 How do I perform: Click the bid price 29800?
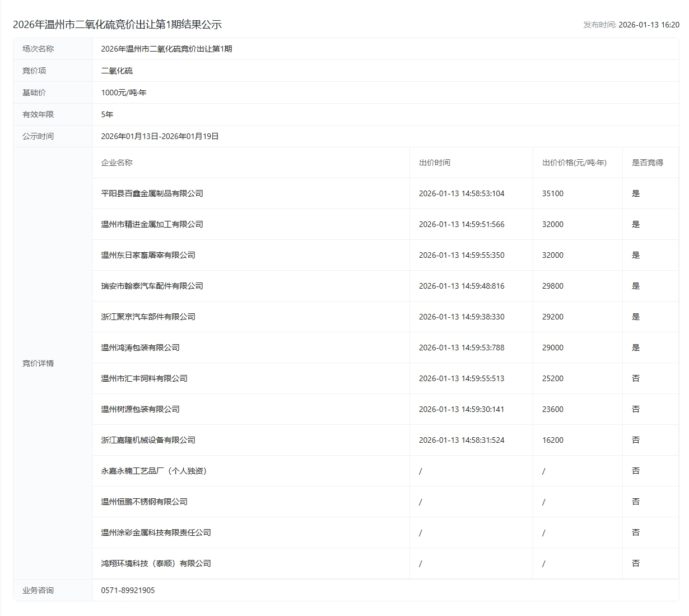coord(552,286)
